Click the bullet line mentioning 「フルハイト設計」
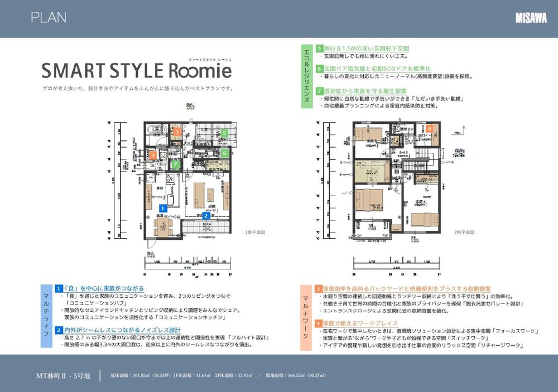The width and height of the screenshot is (558, 392). click(165, 337)
